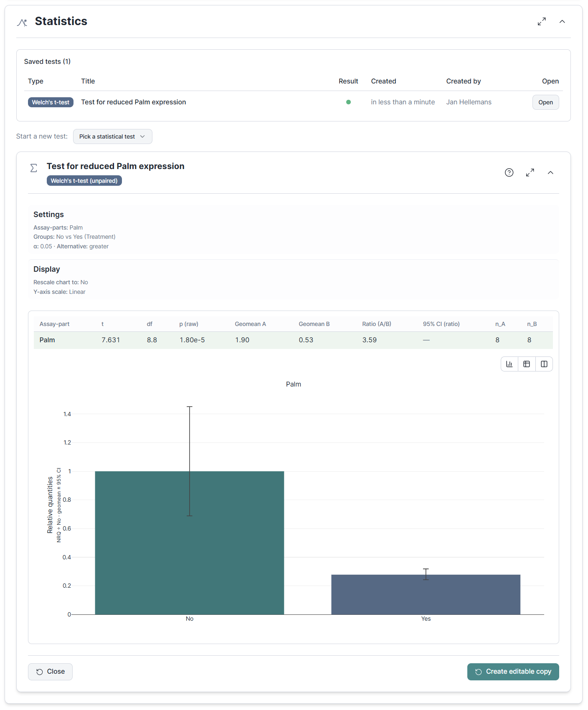Click the 'in less than a minute' timestamp

403,102
